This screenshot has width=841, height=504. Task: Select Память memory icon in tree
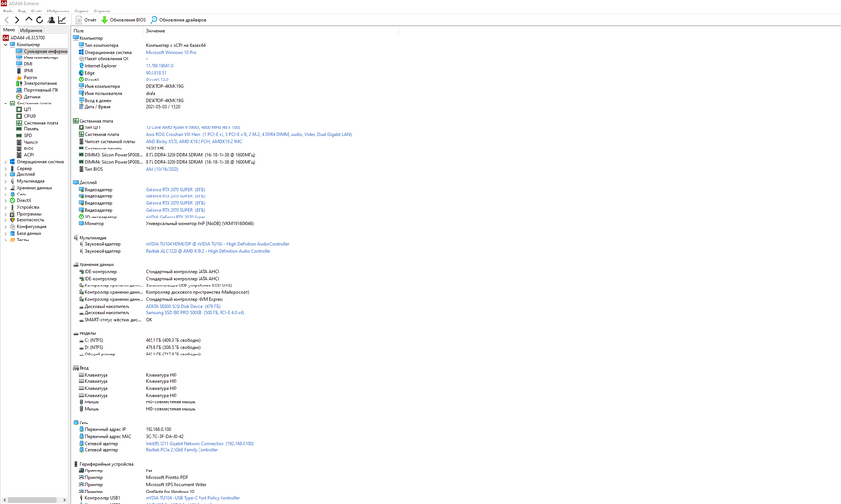(x=19, y=129)
